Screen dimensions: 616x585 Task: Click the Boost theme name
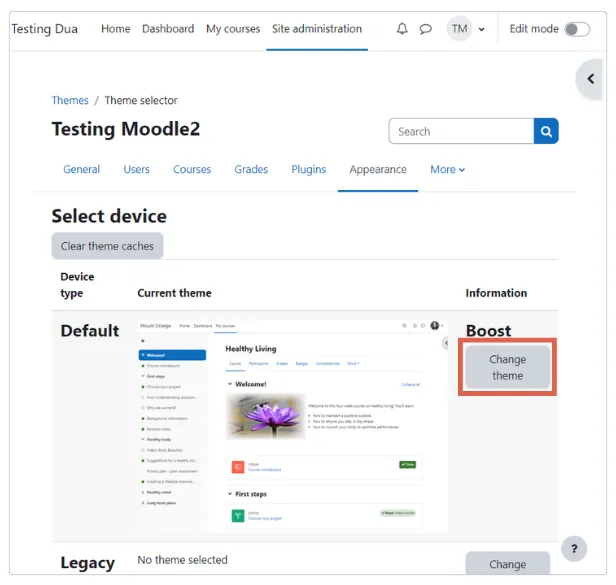488,331
